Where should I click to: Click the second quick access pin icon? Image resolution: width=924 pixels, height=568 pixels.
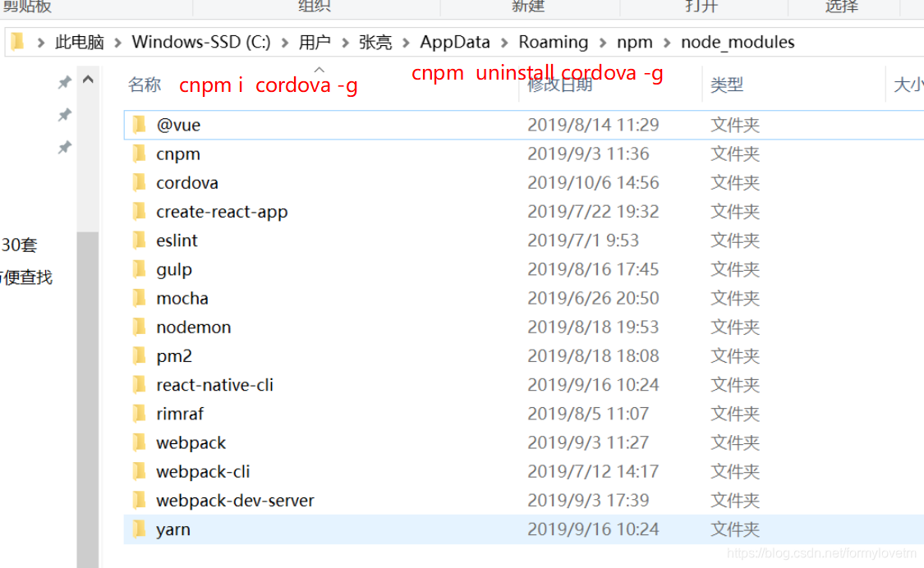(64, 115)
